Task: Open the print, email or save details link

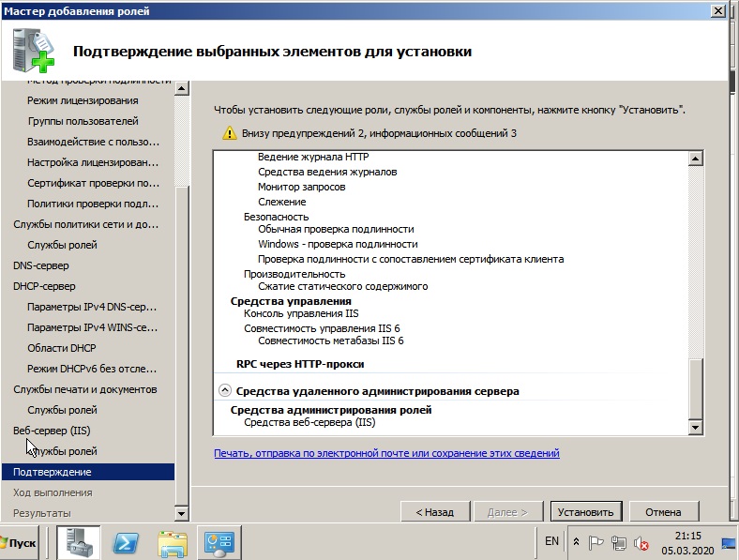Action: [386, 453]
